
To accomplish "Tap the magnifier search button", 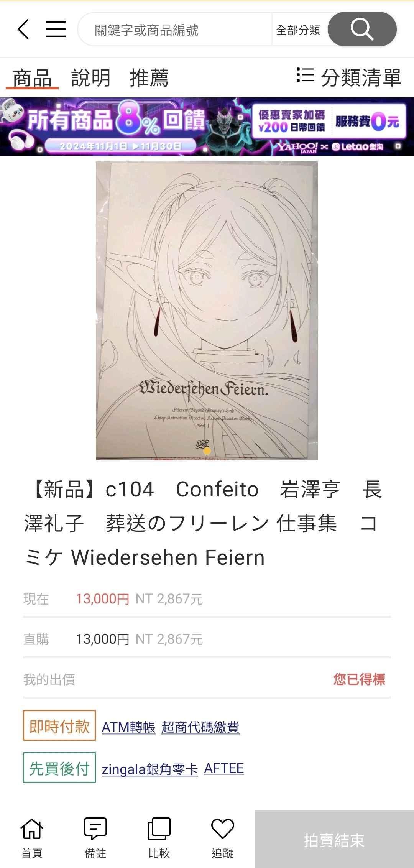I will tap(362, 29).
